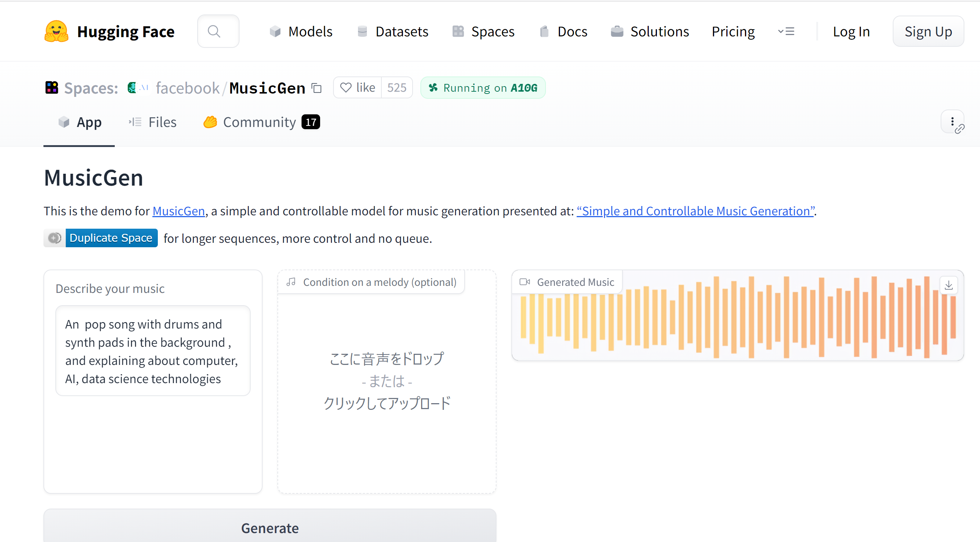The height and width of the screenshot is (542, 980).
Task: Click the Running on A10G status badge
Action: [483, 88]
